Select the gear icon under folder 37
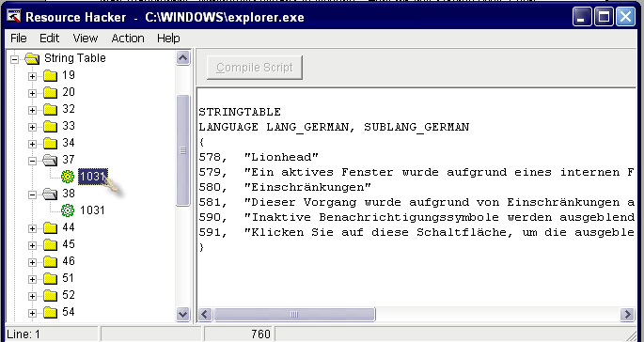This screenshot has height=342, width=644. click(68, 177)
